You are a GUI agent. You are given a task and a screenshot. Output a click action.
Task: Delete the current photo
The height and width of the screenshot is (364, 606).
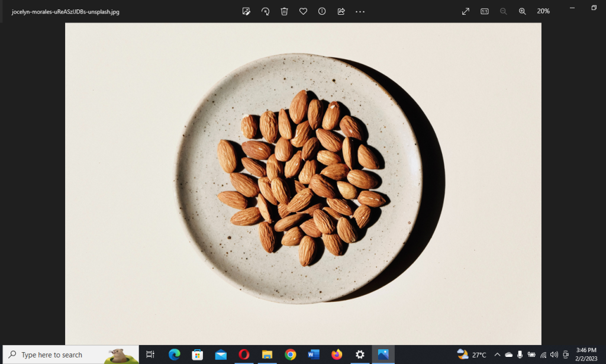pyautogui.click(x=284, y=11)
